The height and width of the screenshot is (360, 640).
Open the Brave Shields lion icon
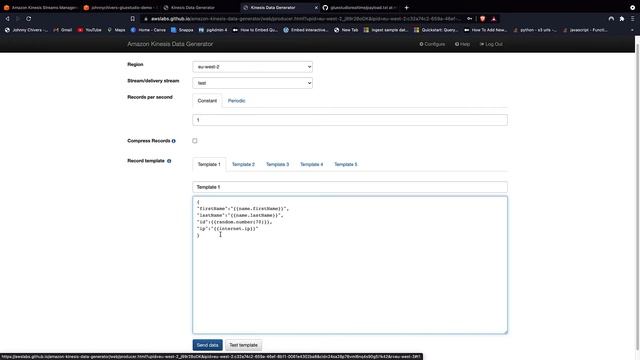[482, 19]
